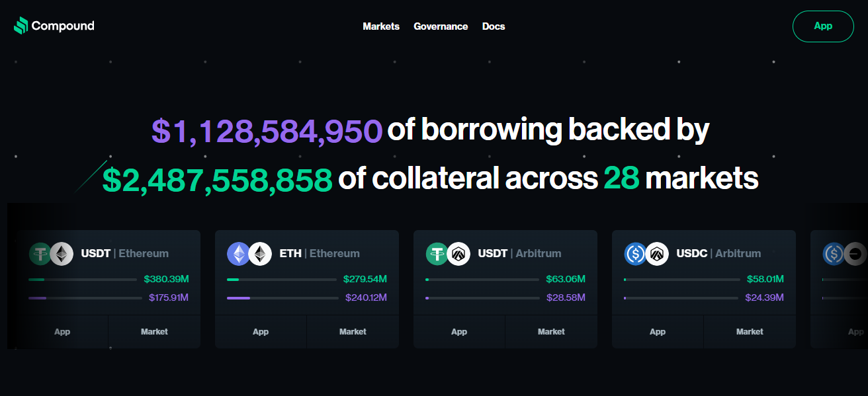
Task: Open App for USDT Arbitrum market
Action: coord(459,332)
